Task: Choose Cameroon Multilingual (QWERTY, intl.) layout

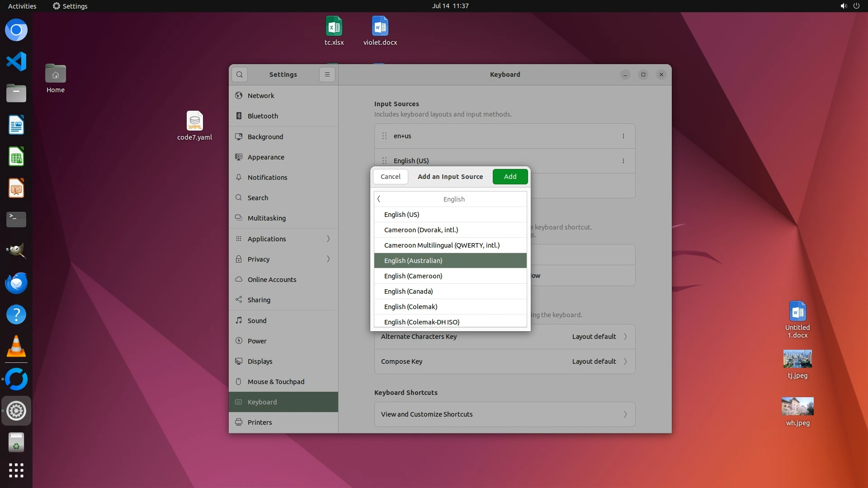Action: 442,245
